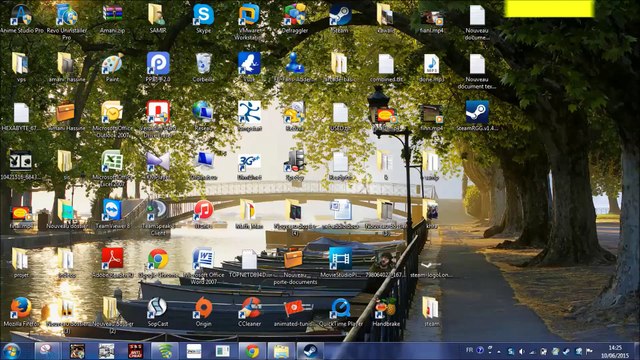This screenshot has width=640, height=360.
Task: Launch Microsoft Office Excel 2007
Action: [112, 168]
